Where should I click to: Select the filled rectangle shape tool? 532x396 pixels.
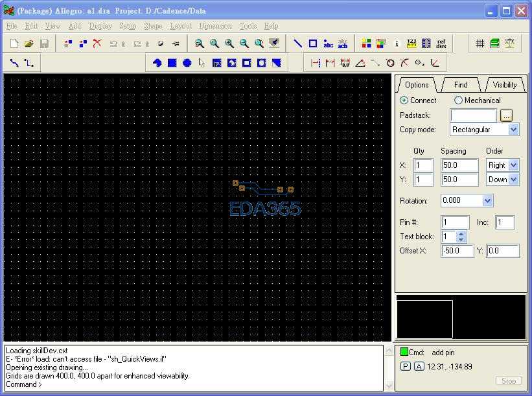172,63
